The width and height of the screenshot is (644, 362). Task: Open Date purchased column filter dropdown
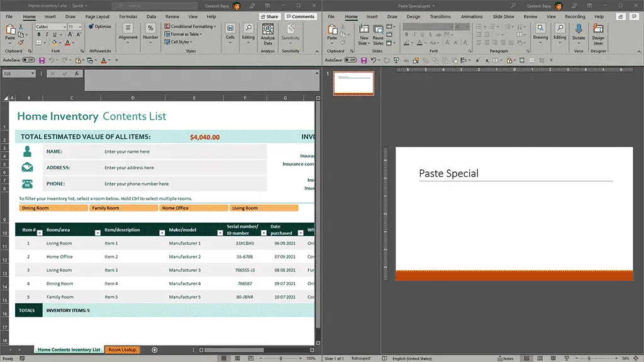coord(301,233)
